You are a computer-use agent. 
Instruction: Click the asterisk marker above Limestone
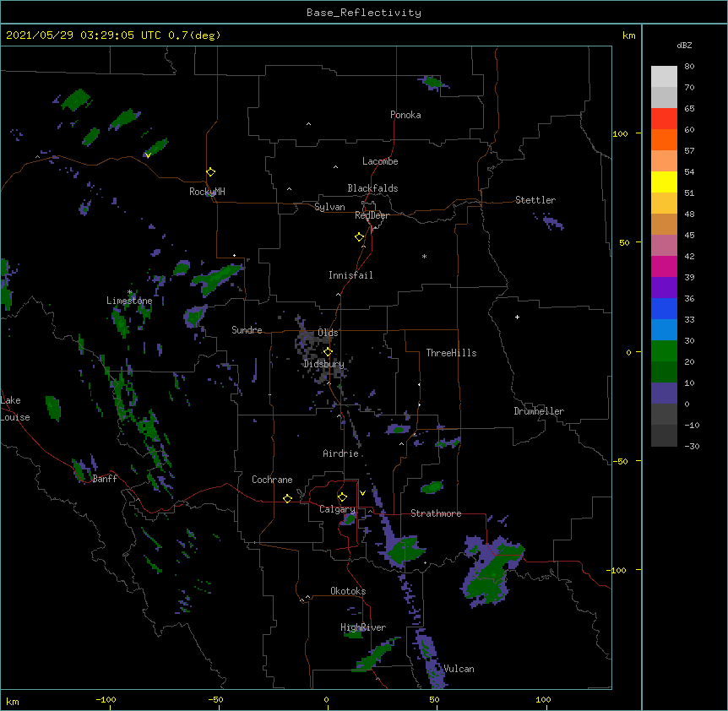click(130, 292)
